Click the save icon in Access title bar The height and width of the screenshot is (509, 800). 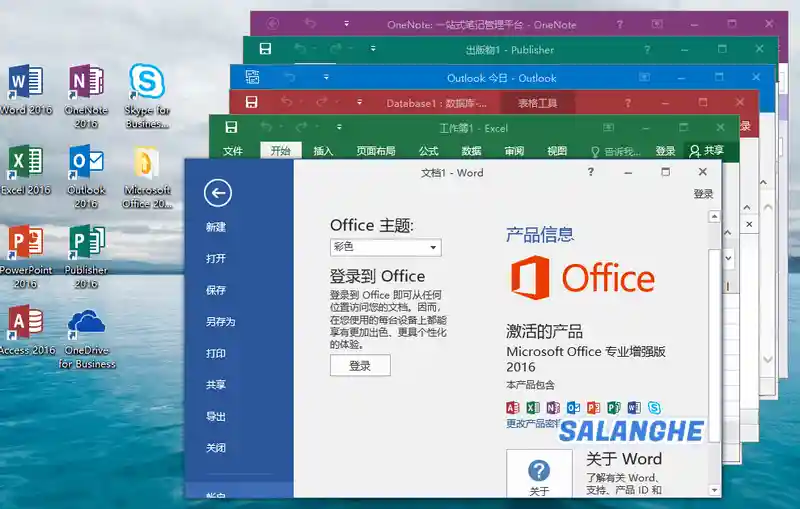pyautogui.click(x=251, y=102)
